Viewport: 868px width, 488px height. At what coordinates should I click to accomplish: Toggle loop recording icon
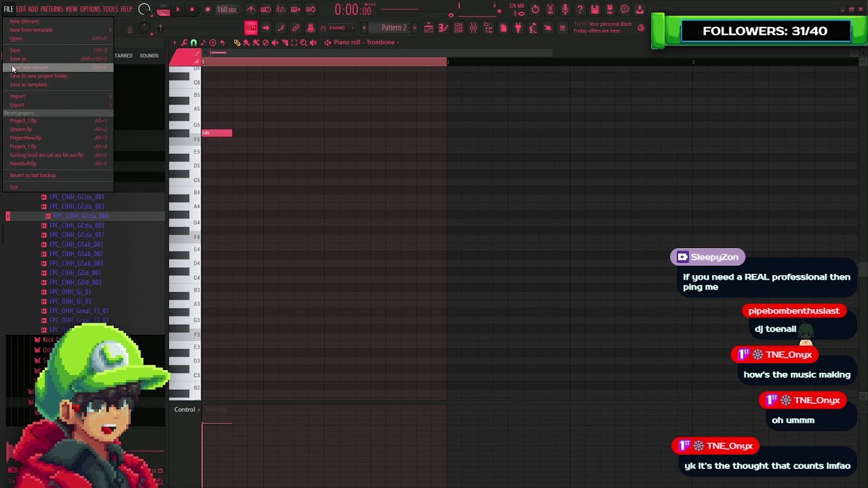pos(310,9)
